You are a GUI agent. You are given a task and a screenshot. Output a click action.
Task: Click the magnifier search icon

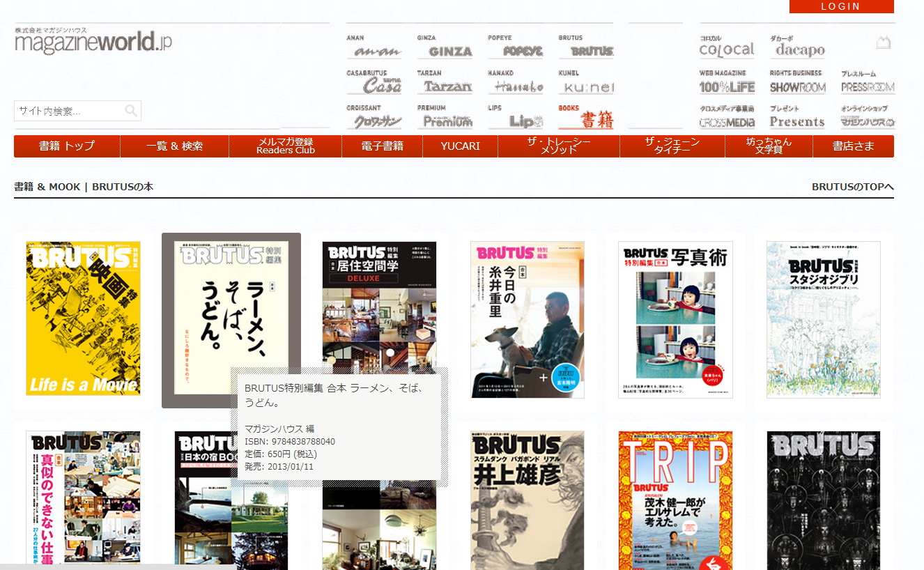click(x=131, y=111)
